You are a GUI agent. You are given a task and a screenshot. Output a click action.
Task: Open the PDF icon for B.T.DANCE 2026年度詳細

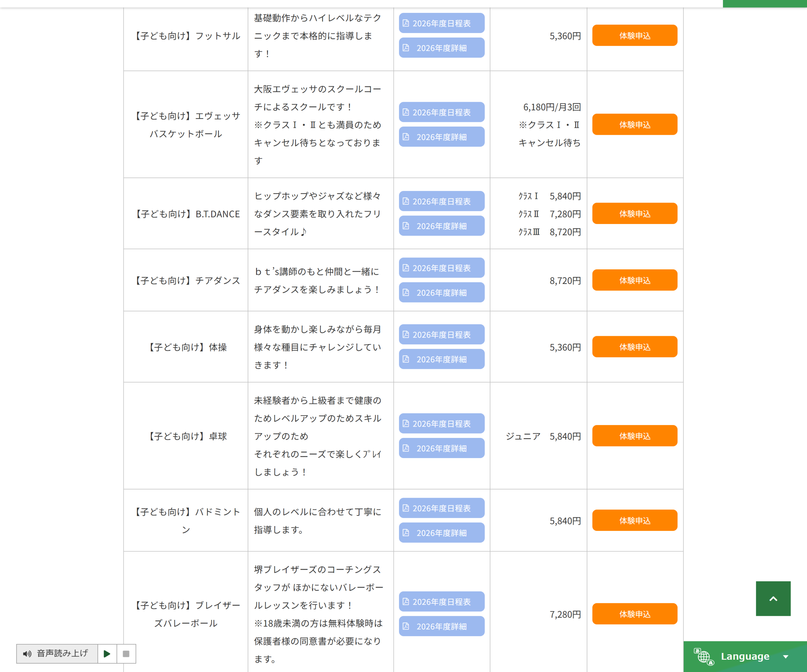tap(406, 226)
